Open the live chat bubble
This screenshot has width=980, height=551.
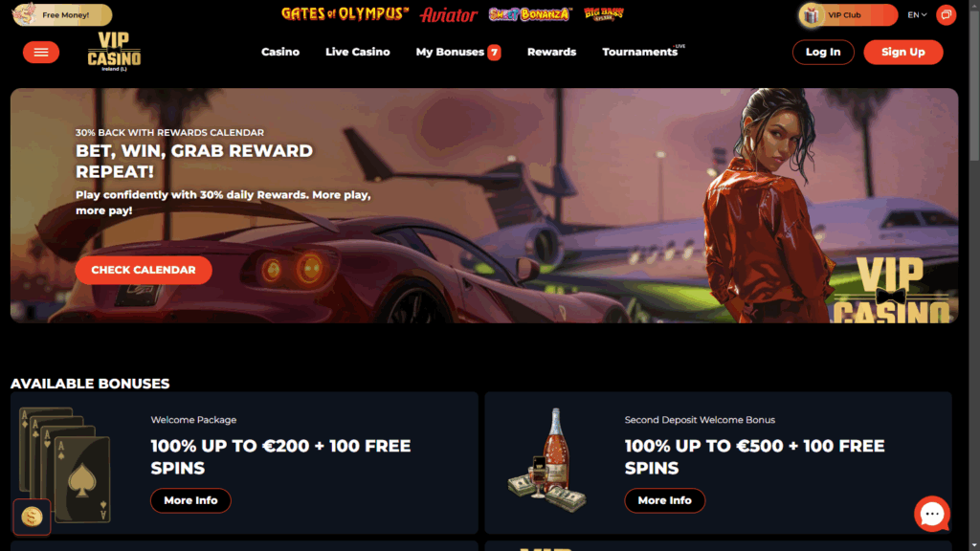932,514
